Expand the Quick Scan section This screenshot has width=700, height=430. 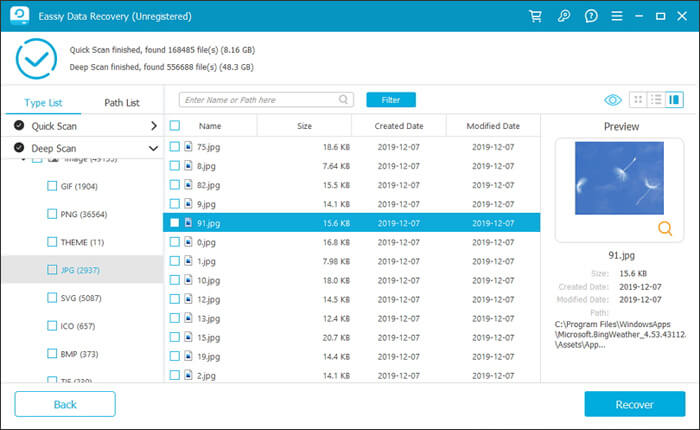coord(153,126)
